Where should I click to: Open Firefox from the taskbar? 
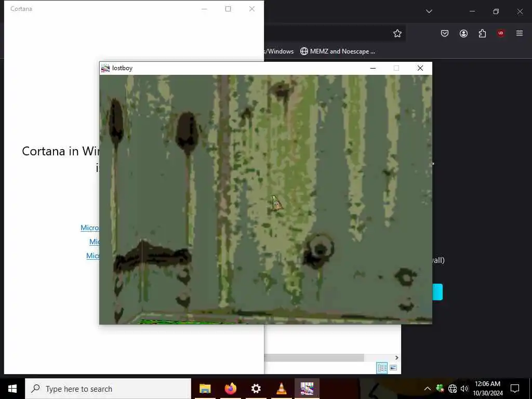click(230, 389)
